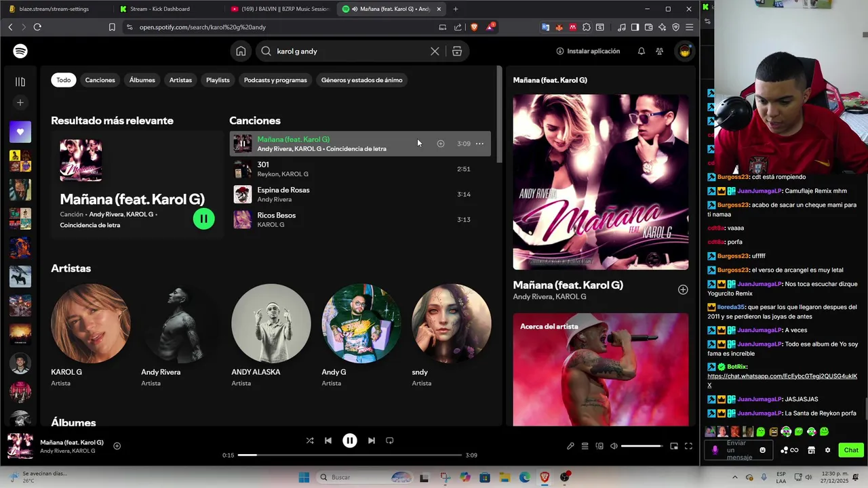
Task: Filter results by Playlists
Action: click(x=218, y=80)
